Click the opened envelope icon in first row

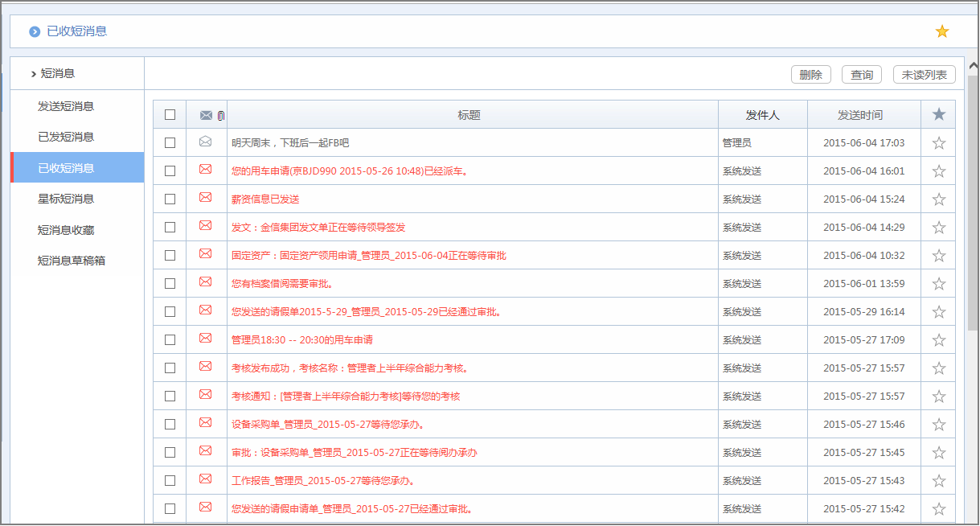click(205, 142)
